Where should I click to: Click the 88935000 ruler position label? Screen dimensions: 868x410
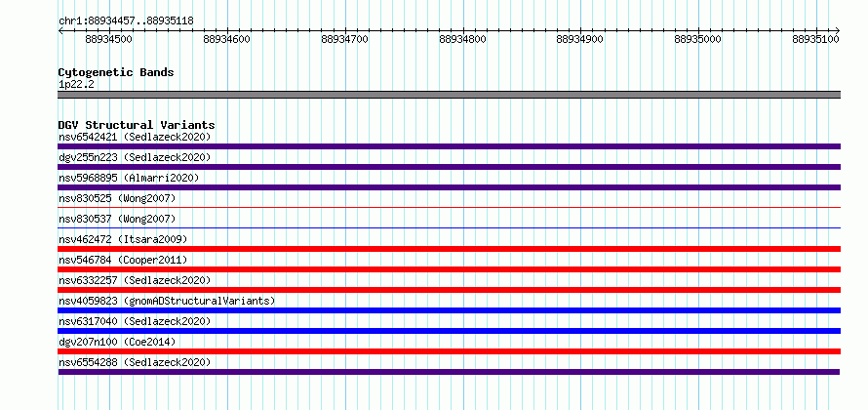[x=698, y=39]
